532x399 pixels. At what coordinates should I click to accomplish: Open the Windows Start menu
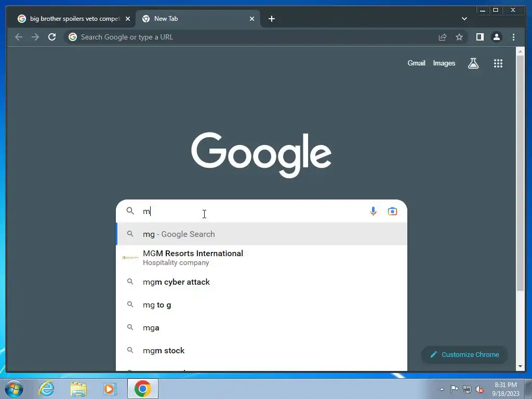pos(14,389)
